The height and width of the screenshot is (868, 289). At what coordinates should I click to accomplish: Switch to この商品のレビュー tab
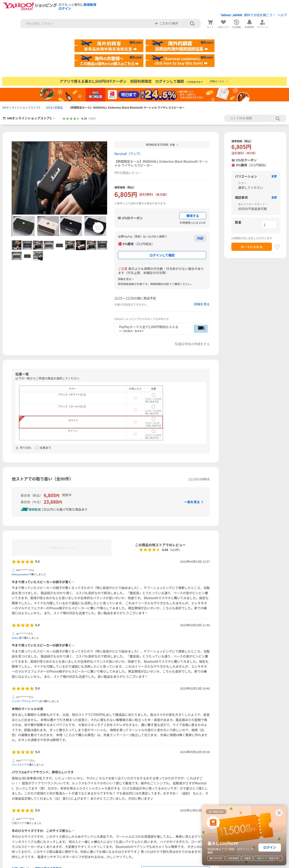point(62,548)
